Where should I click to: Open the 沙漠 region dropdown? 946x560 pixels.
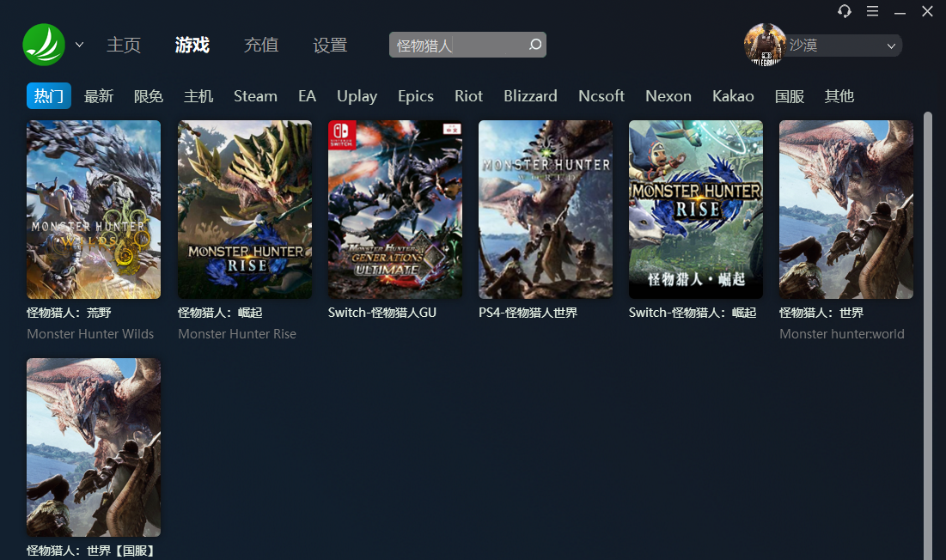[845, 46]
